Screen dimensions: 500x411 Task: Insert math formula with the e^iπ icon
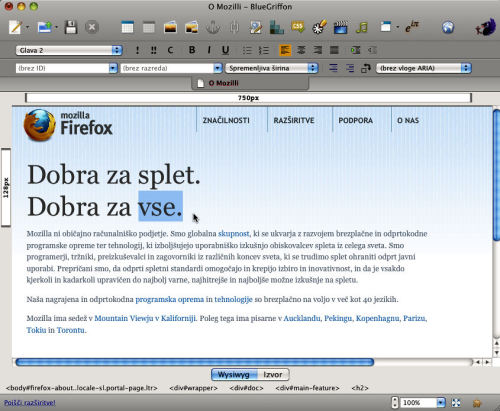(412, 27)
